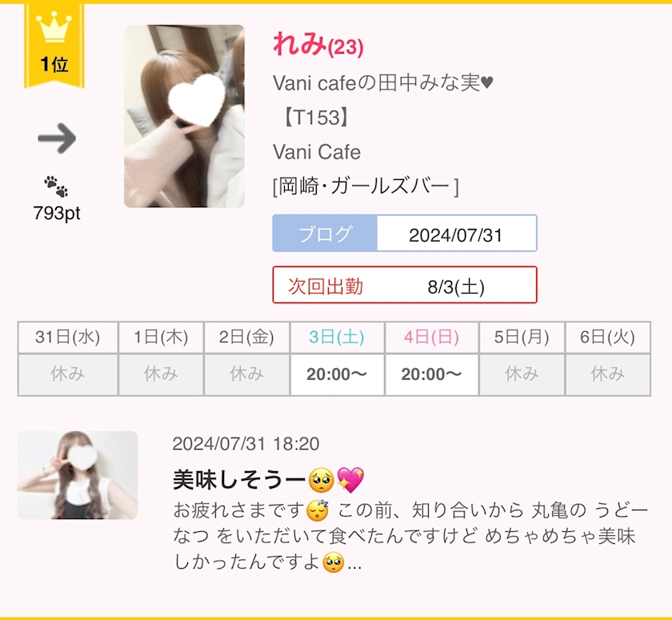Click the 休み cell under 6日(火)
This screenshot has height=620, width=672.
608,374
